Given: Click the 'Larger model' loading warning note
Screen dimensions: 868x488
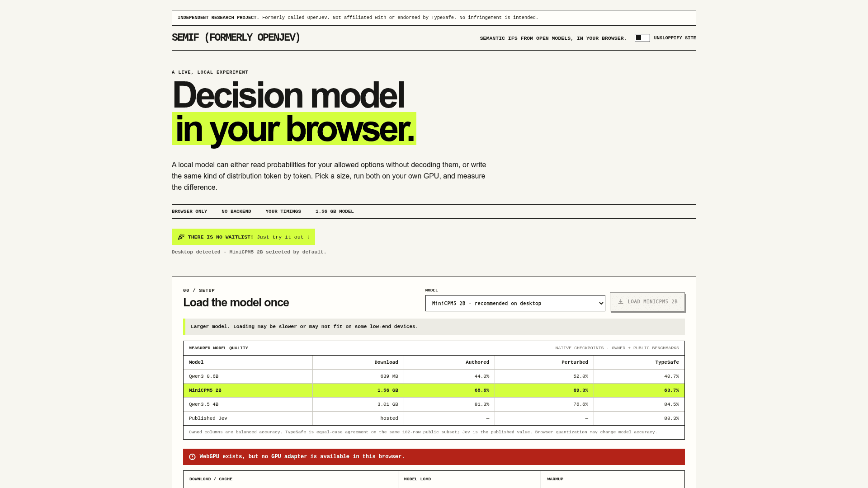Looking at the screenshot, I should click(434, 327).
